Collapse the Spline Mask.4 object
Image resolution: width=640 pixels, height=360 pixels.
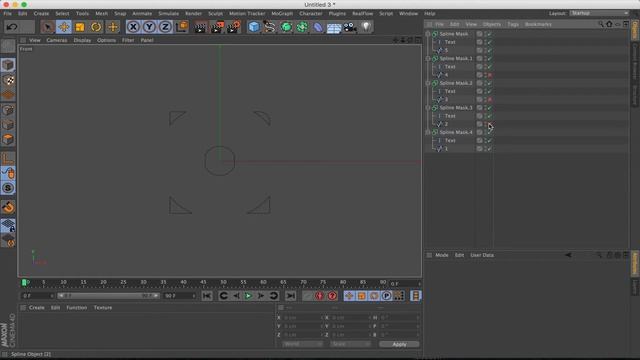click(428, 132)
